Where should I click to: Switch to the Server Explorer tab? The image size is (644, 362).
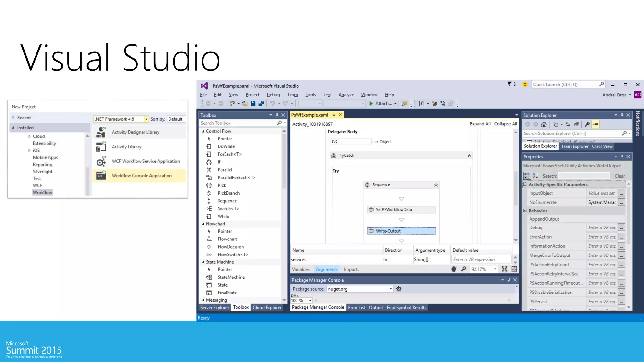point(214,308)
